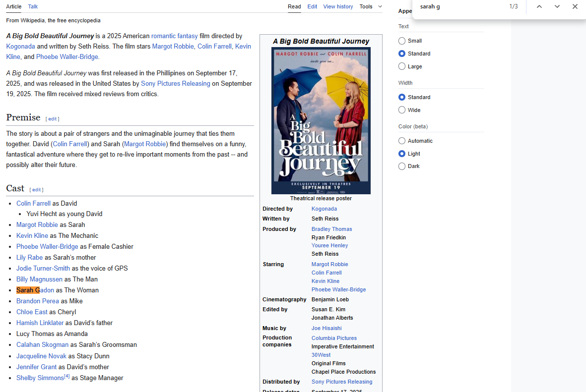Open Colin Farrell in Cast list
This screenshot has height=392, width=586.
[x=33, y=204]
